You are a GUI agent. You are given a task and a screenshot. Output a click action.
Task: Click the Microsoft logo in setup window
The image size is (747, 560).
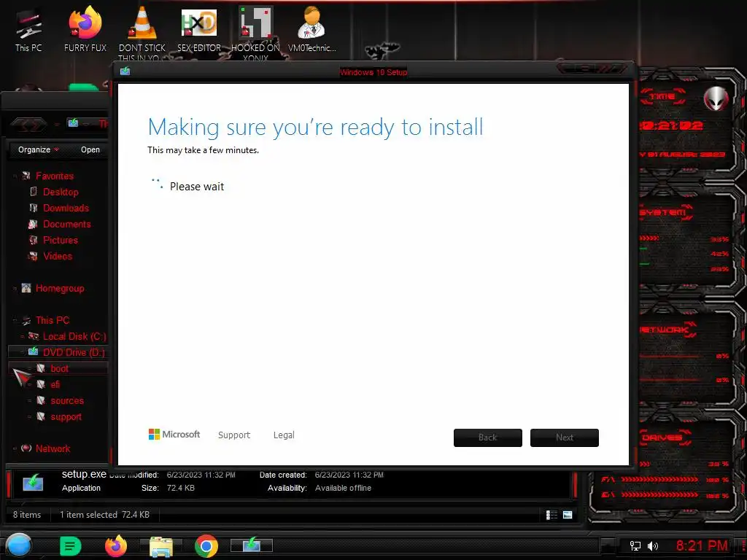174,435
